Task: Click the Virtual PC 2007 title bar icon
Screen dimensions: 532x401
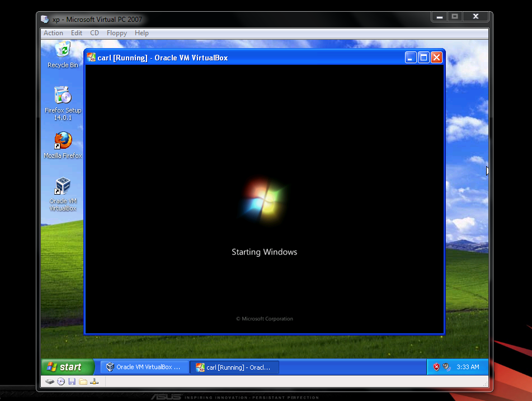Action: coord(45,20)
